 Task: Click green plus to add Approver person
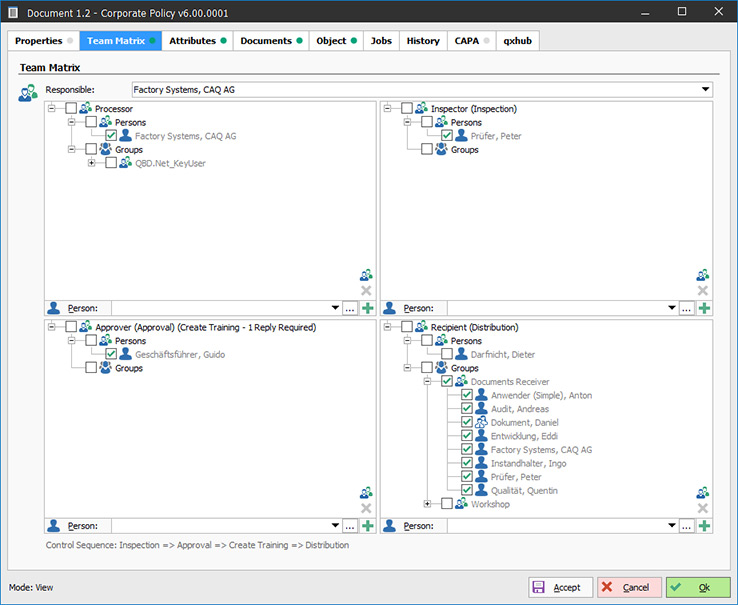(x=368, y=526)
